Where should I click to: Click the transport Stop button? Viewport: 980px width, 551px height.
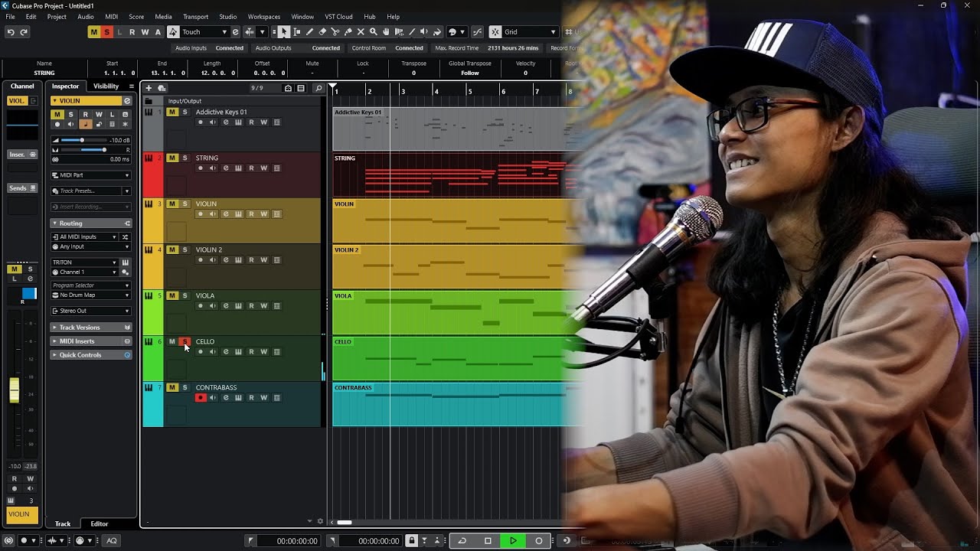(x=488, y=540)
